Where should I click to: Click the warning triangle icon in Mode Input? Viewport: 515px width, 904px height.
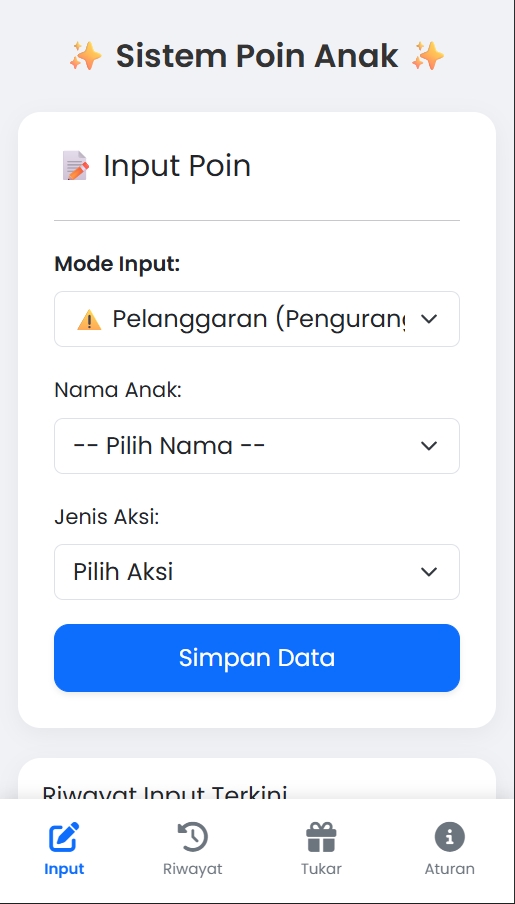pos(89,319)
